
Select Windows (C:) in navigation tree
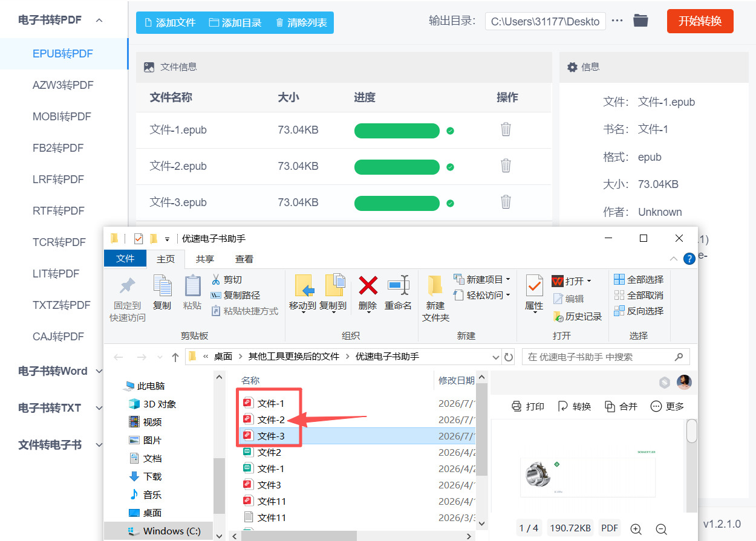165,531
